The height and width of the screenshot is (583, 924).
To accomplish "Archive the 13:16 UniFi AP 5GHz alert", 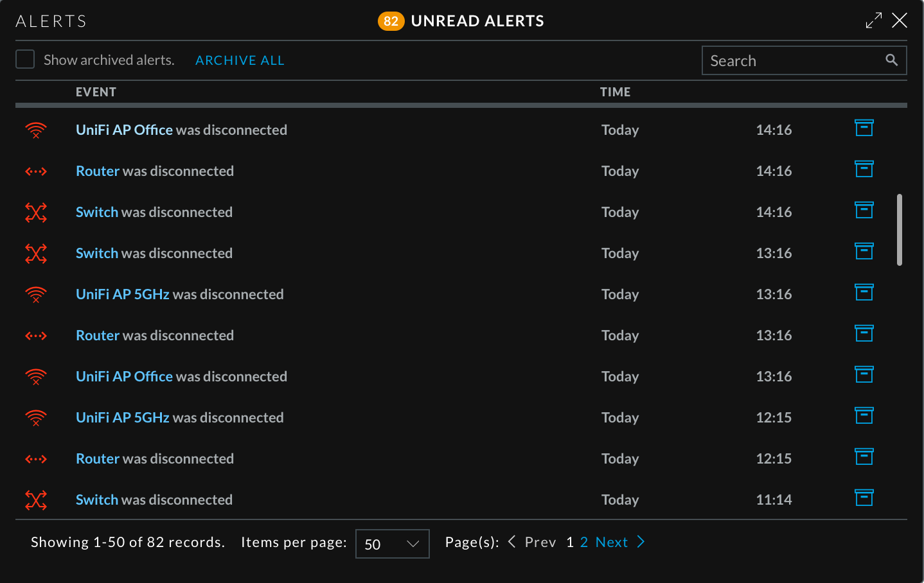I will click(864, 293).
